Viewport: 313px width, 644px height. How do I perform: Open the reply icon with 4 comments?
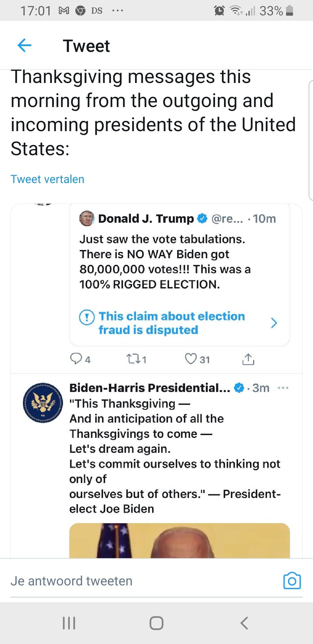coord(76,359)
